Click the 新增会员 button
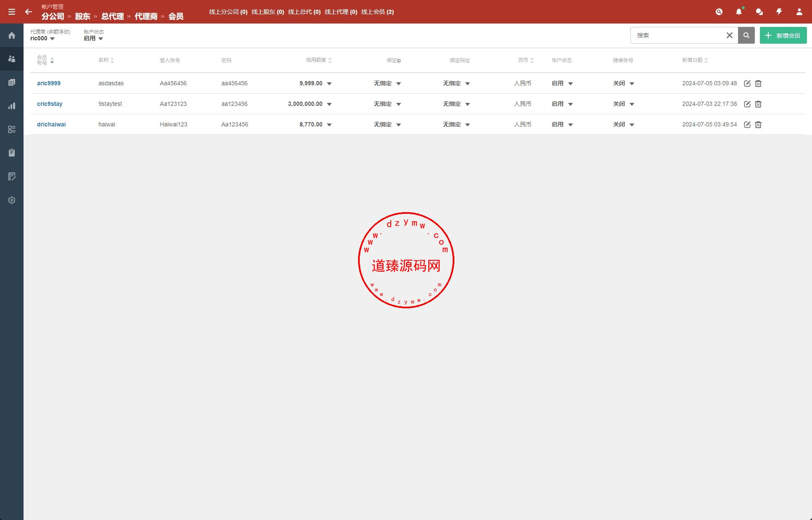The width and height of the screenshot is (812, 520). point(783,35)
